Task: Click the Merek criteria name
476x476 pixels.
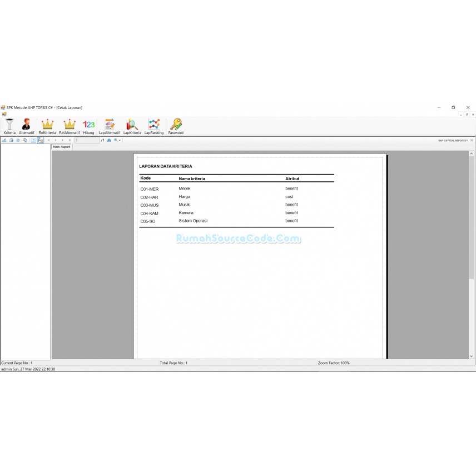Action: [184, 189]
